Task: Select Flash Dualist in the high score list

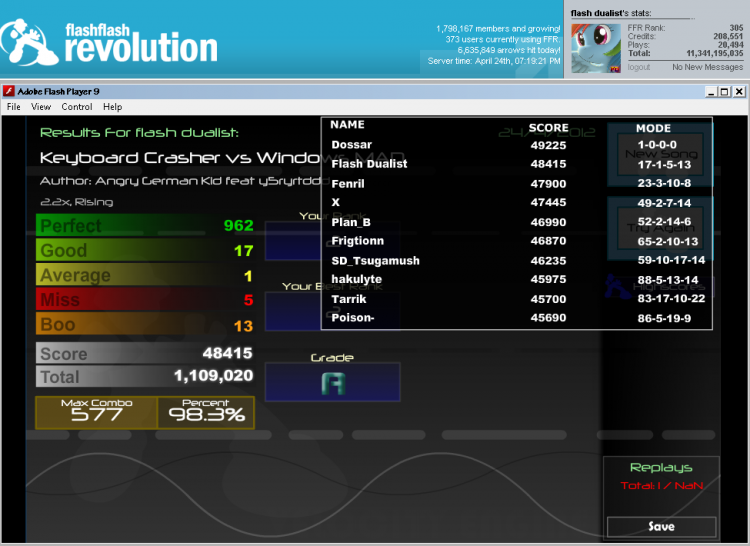Action: [369, 164]
